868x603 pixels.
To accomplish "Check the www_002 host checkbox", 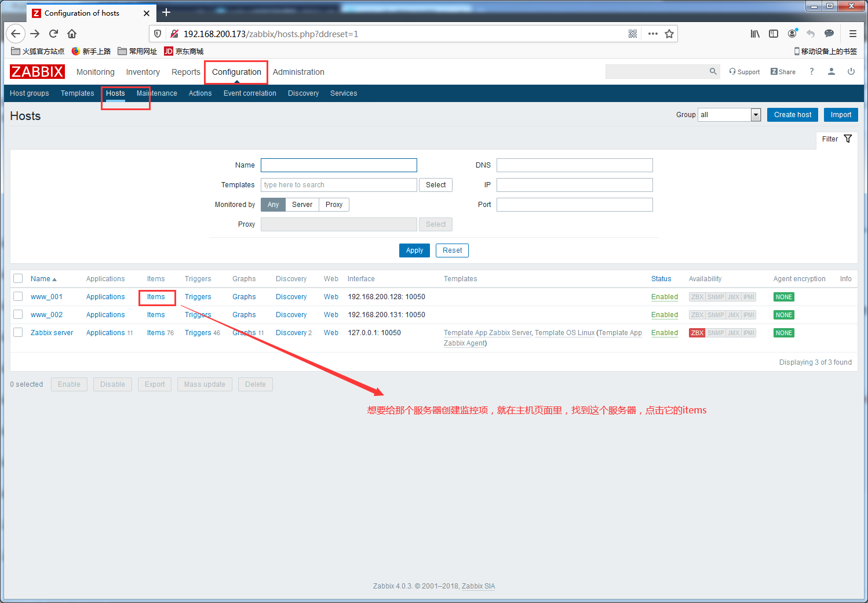I will 18,314.
